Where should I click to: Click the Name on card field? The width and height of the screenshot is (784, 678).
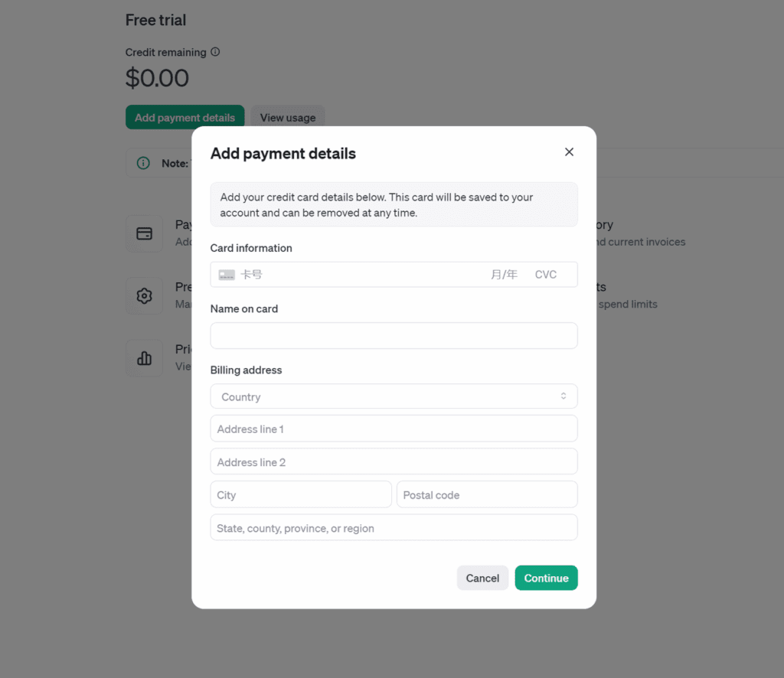394,335
